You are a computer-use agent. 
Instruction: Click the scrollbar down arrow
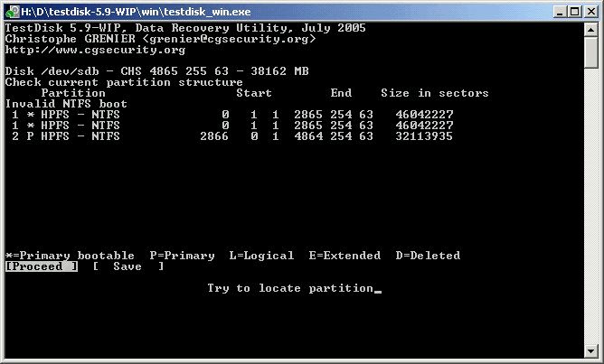click(x=590, y=350)
